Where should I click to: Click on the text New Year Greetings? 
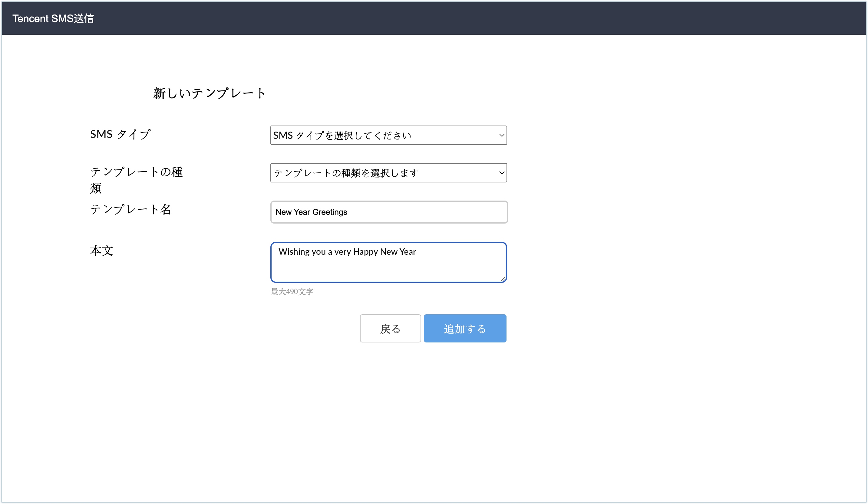311,212
